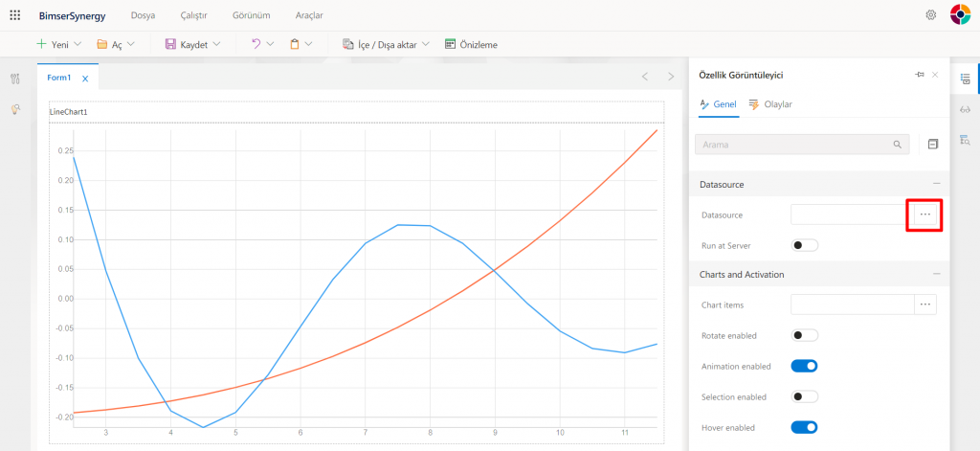Image resolution: width=980 pixels, height=451 pixels.
Task: Open the app launcher grid icon
Action: point(15,15)
